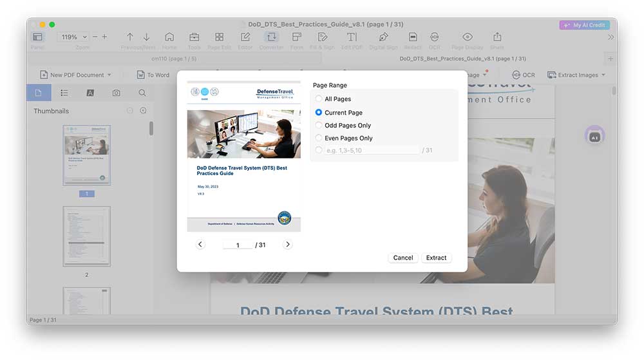644x360 pixels.
Task: Click the thumbnails panel scrollbar
Action: point(151,128)
